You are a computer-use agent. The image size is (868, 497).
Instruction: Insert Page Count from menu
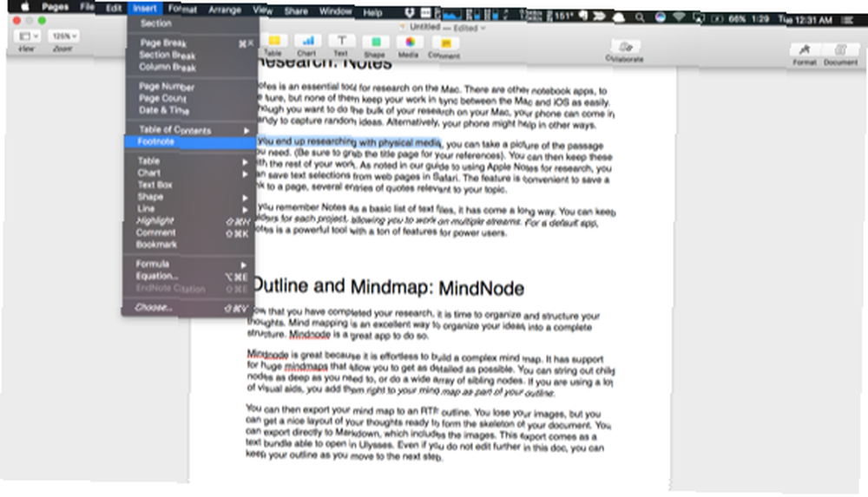point(191,99)
